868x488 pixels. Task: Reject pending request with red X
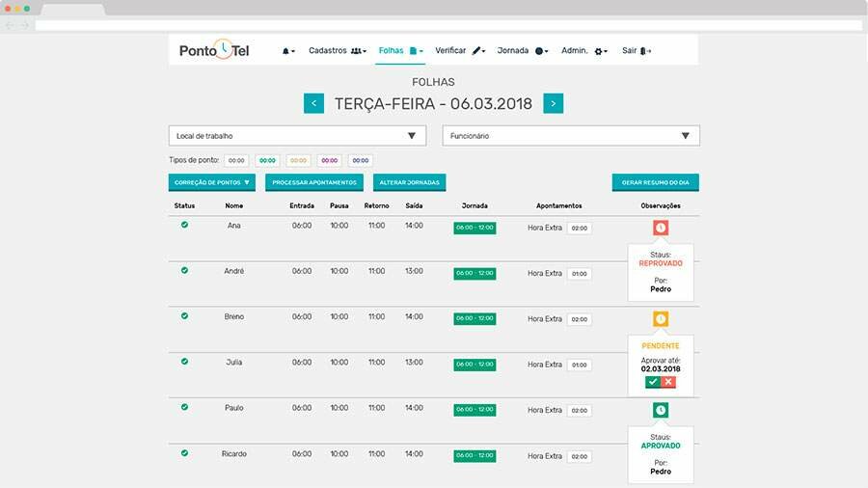tap(668, 382)
